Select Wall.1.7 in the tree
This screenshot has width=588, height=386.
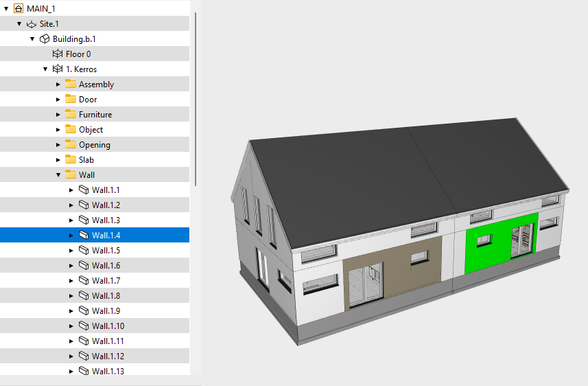click(106, 281)
